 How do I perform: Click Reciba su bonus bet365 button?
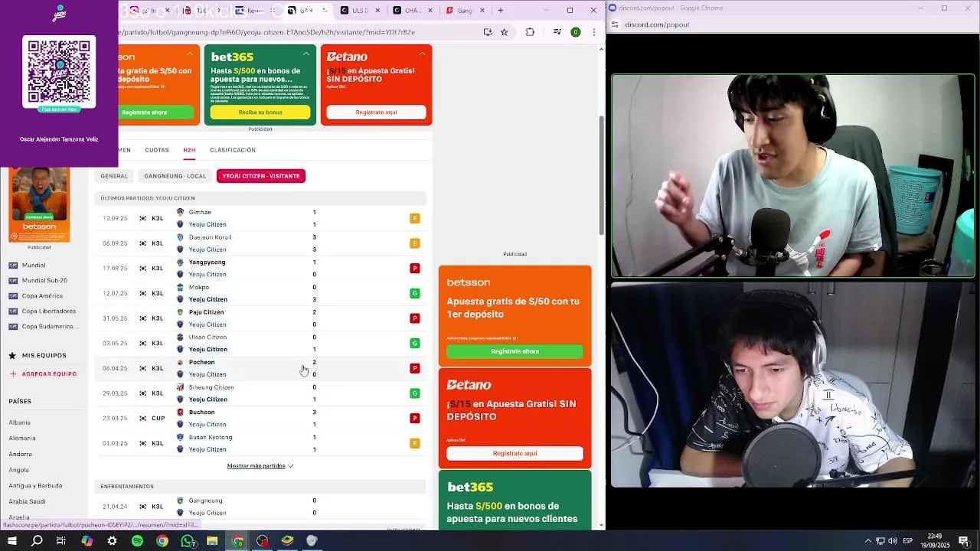click(260, 112)
